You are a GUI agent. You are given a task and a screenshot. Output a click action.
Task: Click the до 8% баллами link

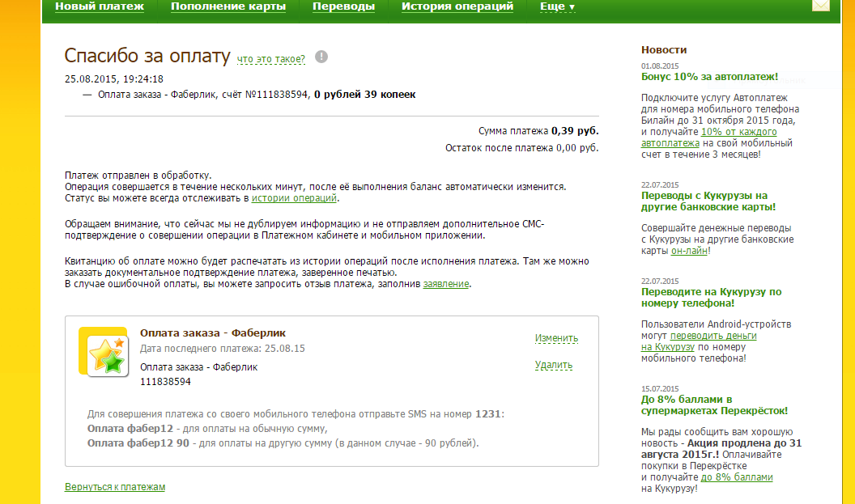pos(737,477)
